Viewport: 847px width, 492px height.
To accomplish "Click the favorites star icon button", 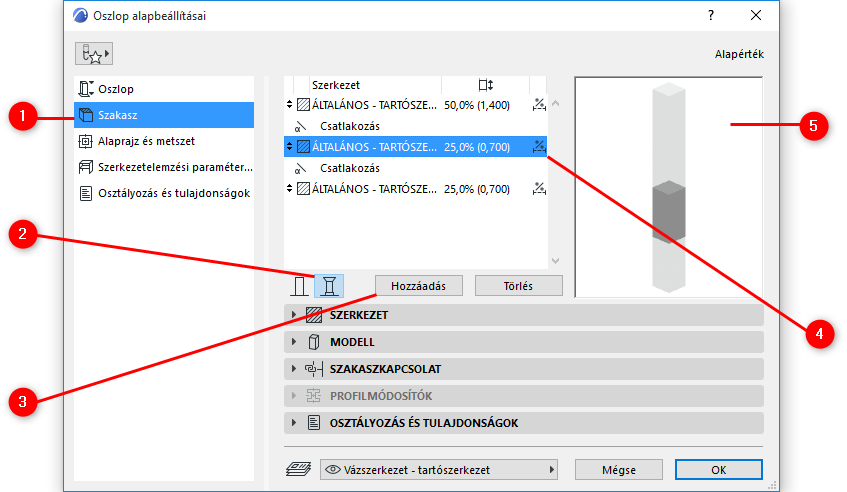I will click(x=93, y=53).
